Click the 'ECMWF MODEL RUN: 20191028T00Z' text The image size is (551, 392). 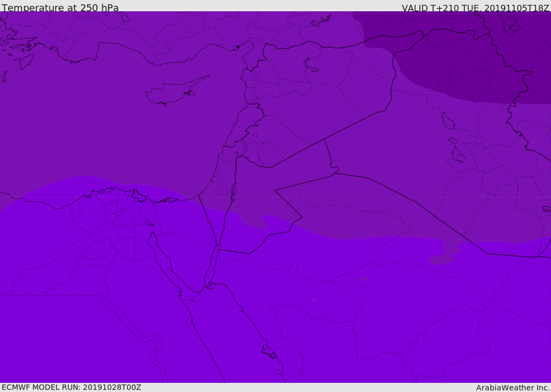[72, 387]
